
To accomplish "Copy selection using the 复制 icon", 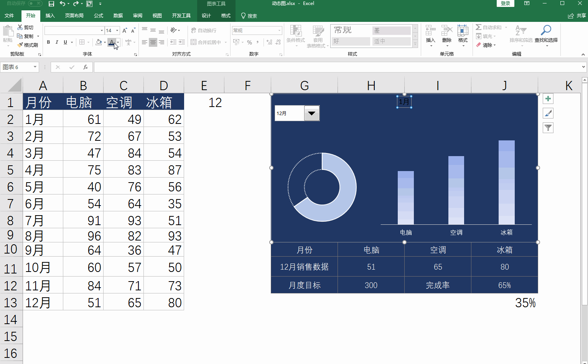I will coord(25,36).
